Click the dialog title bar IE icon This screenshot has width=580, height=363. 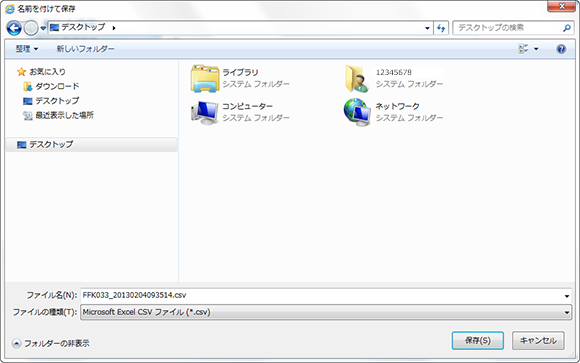(10, 9)
